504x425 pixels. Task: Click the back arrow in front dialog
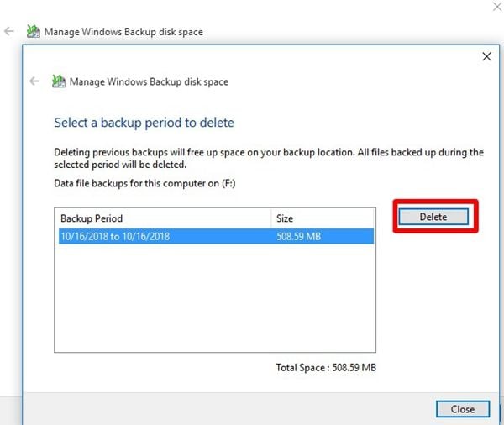(34, 81)
